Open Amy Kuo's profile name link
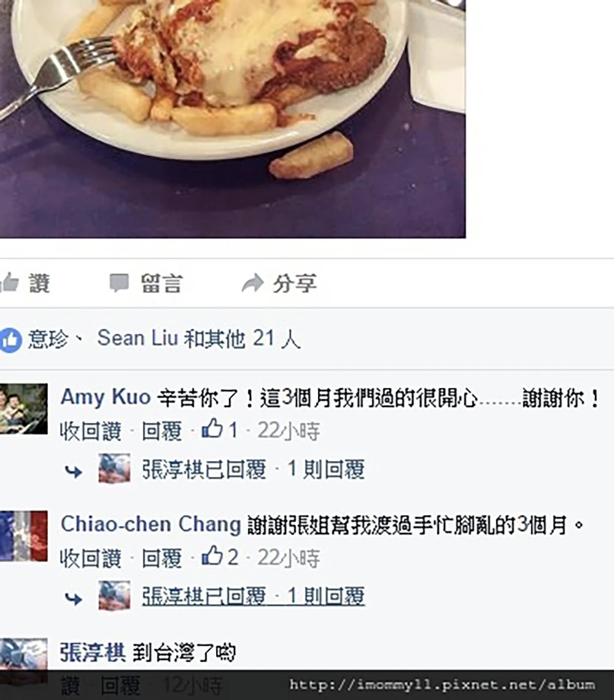 (106, 397)
